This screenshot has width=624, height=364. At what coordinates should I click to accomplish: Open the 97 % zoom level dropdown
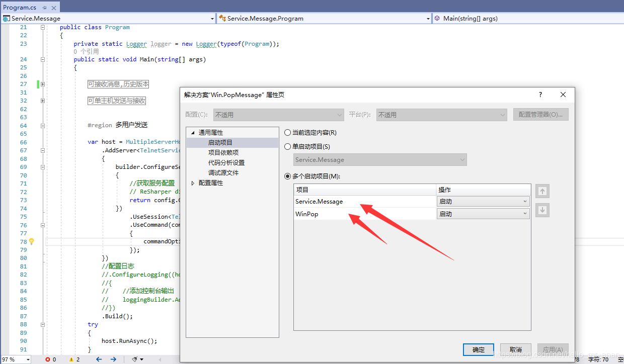tap(28, 359)
